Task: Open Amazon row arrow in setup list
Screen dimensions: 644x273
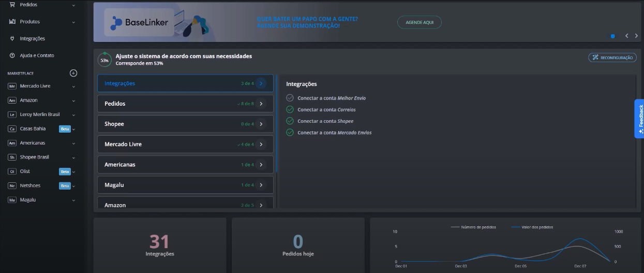Action: click(x=261, y=205)
